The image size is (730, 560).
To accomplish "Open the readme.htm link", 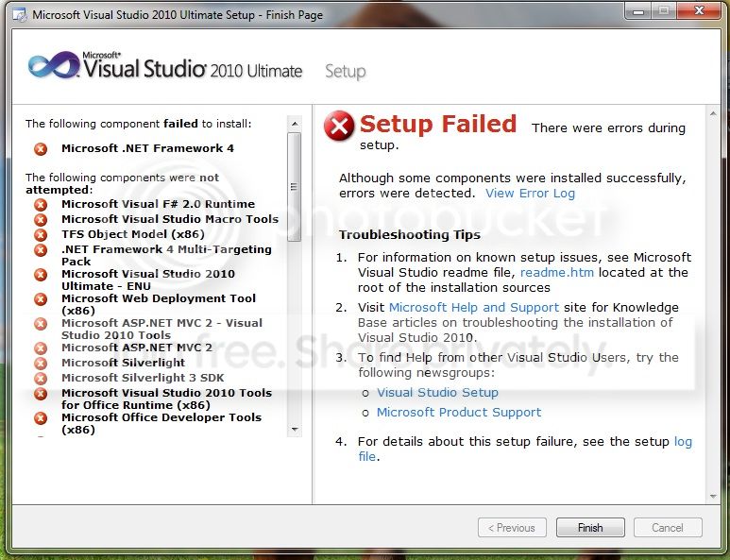I will click(x=557, y=272).
